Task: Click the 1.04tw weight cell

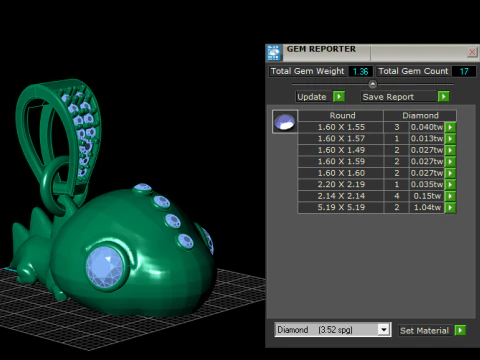Action: click(427, 207)
